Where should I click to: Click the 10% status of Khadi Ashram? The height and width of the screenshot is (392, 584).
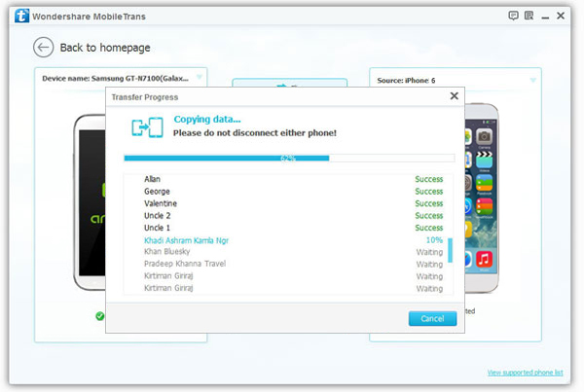[x=434, y=240]
